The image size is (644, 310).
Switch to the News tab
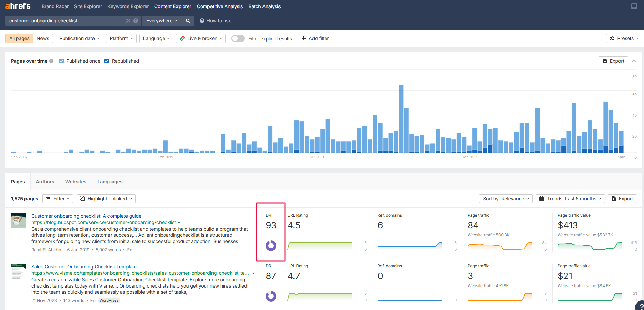(x=43, y=38)
